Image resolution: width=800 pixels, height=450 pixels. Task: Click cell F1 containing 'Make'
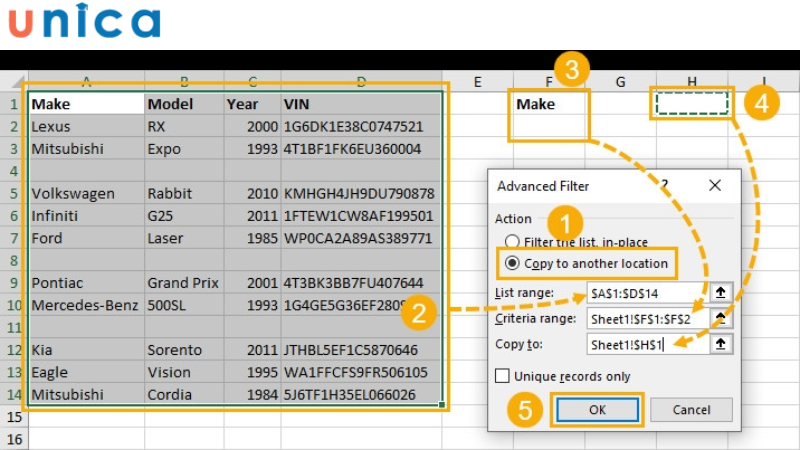[549, 104]
